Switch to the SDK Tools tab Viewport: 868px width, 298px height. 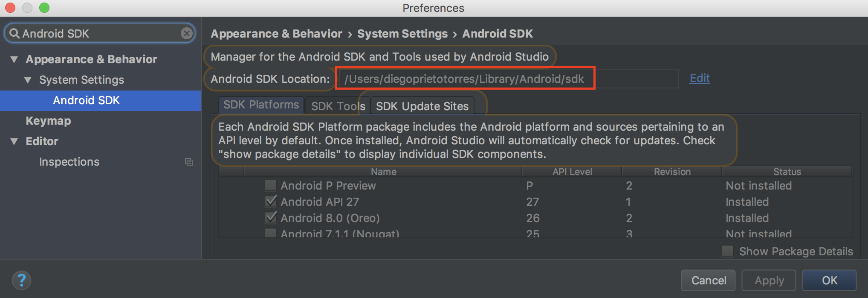(x=338, y=106)
